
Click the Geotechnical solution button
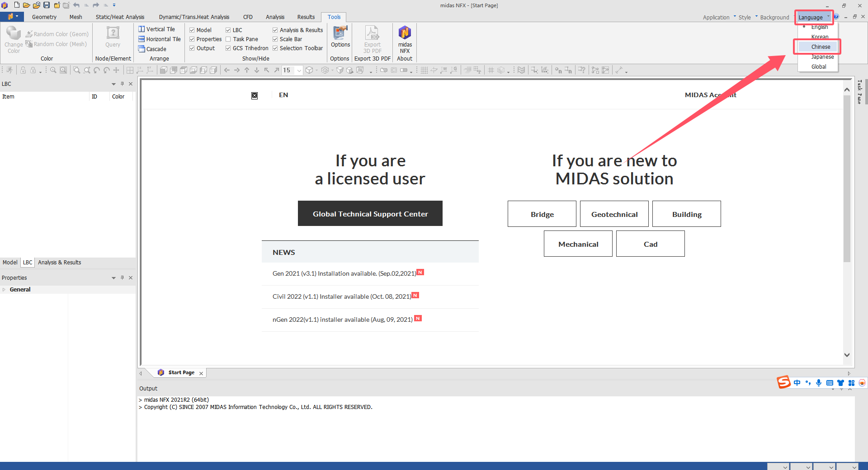click(614, 214)
